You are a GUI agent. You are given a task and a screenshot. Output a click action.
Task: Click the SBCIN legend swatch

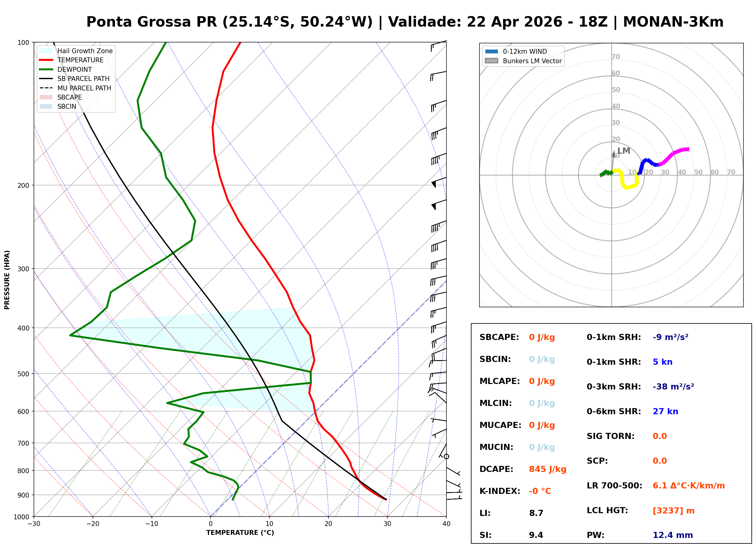coord(46,106)
